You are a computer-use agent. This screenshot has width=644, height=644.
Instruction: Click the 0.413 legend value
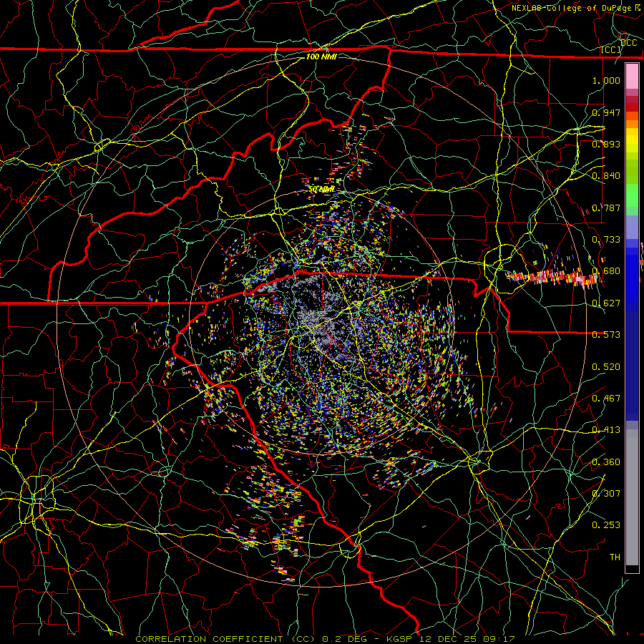coord(606,430)
